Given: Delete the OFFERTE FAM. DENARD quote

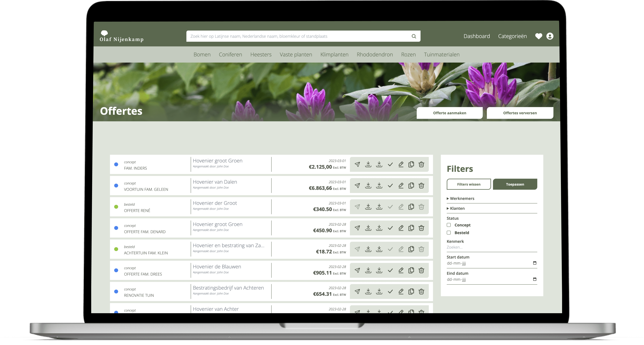Looking at the screenshot, I should point(422,228).
